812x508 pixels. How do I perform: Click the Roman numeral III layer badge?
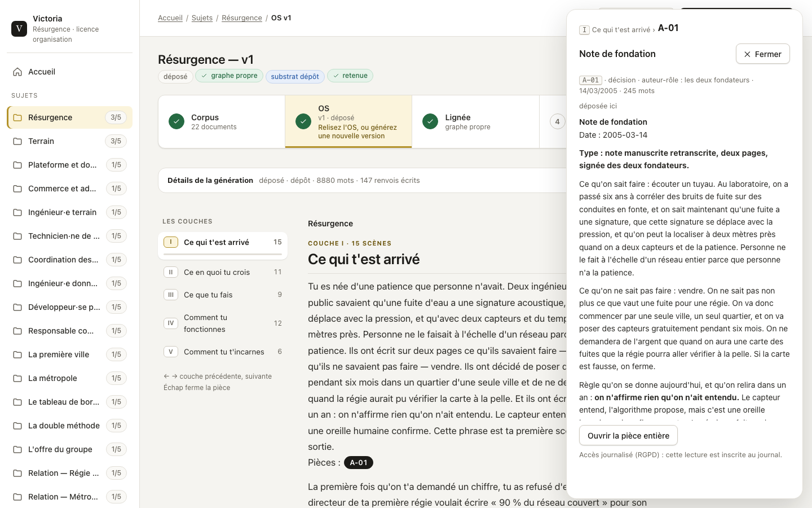click(x=171, y=295)
